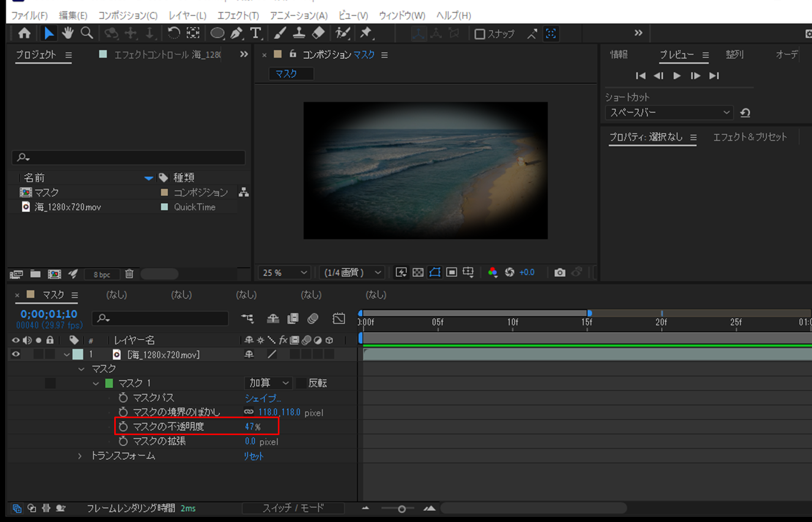
Task: Select the Pen tool in toolbar
Action: (x=236, y=34)
